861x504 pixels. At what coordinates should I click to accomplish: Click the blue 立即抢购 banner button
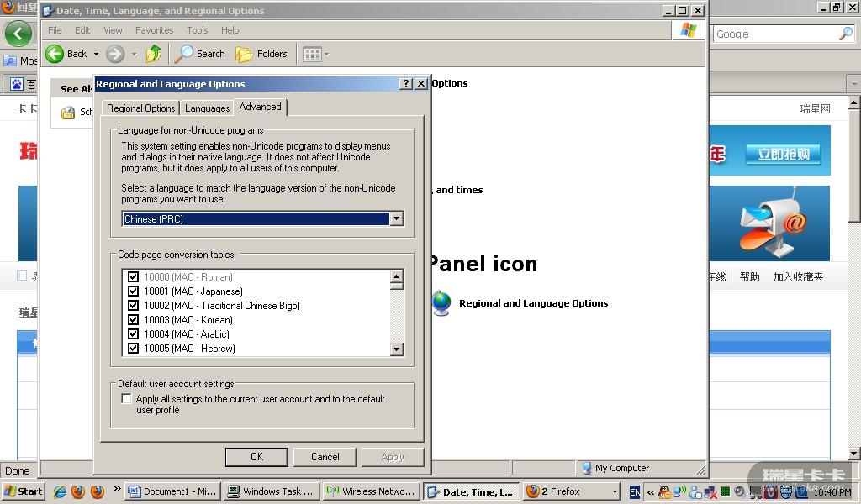[x=783, y=154]
